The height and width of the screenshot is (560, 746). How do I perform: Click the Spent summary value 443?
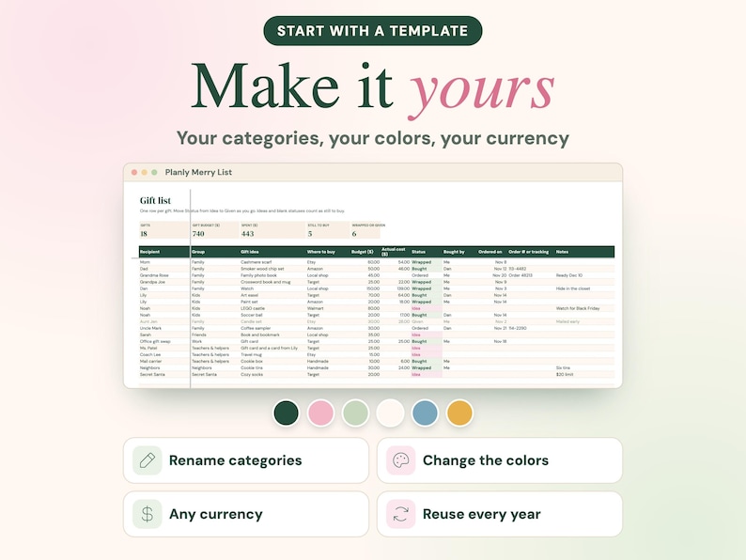point(247,234)
